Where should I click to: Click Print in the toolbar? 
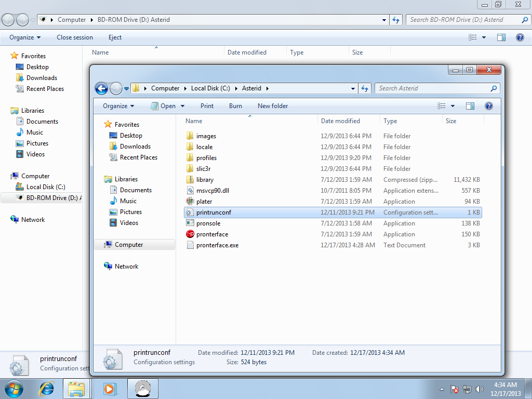[207, 106]
